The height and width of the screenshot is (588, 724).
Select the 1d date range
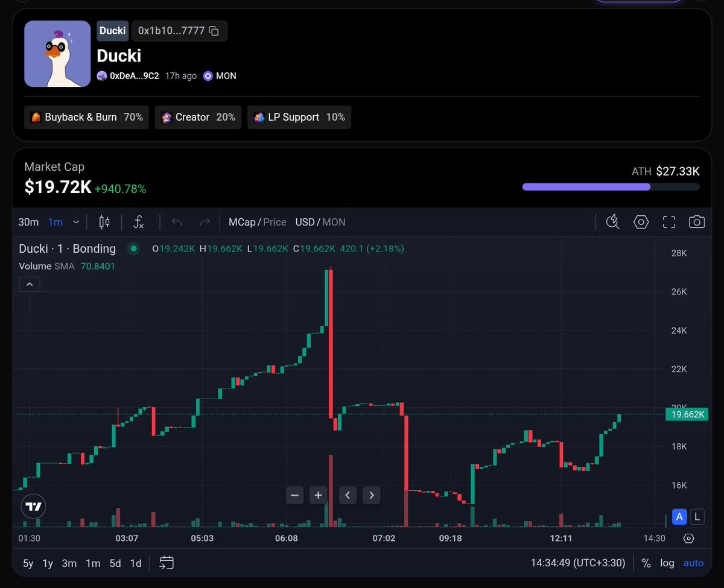pyautogui.click(x=136, y=563)
